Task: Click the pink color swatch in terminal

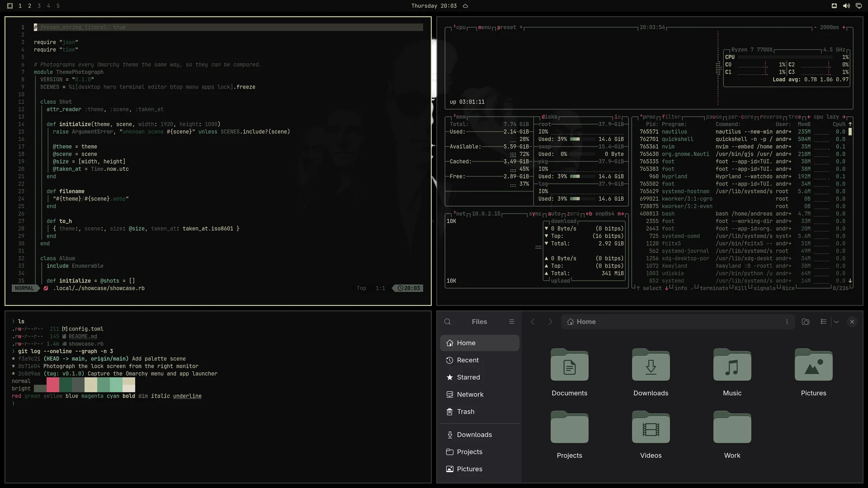Action: 52,385
